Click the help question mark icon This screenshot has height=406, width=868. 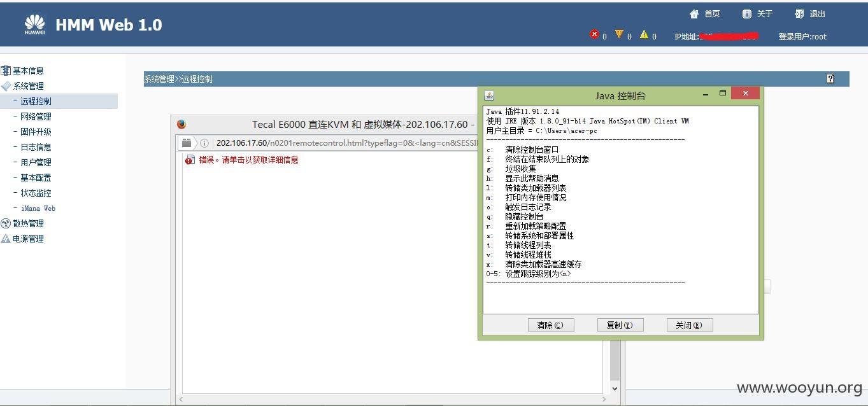point(830,79)
